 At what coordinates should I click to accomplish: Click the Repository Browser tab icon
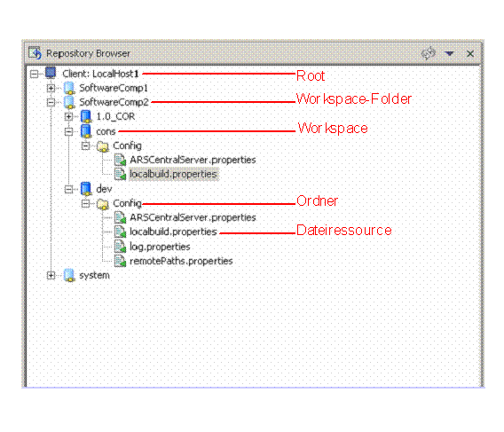pos(35,53)
